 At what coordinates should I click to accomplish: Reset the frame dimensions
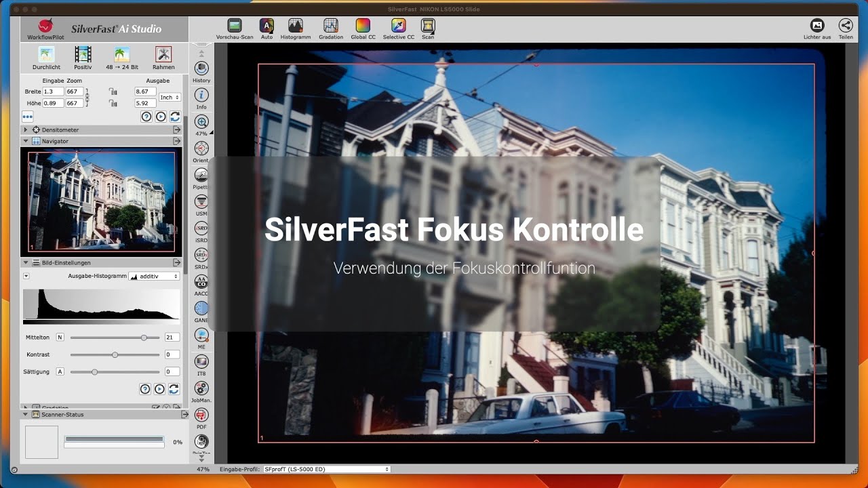pyautogui.click(x=175, y=117)
